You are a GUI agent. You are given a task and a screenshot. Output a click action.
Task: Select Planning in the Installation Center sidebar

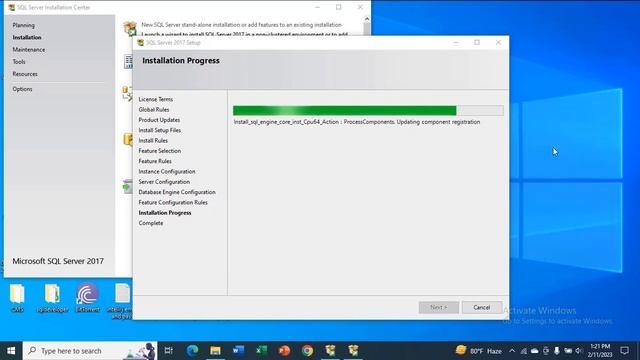24,25
